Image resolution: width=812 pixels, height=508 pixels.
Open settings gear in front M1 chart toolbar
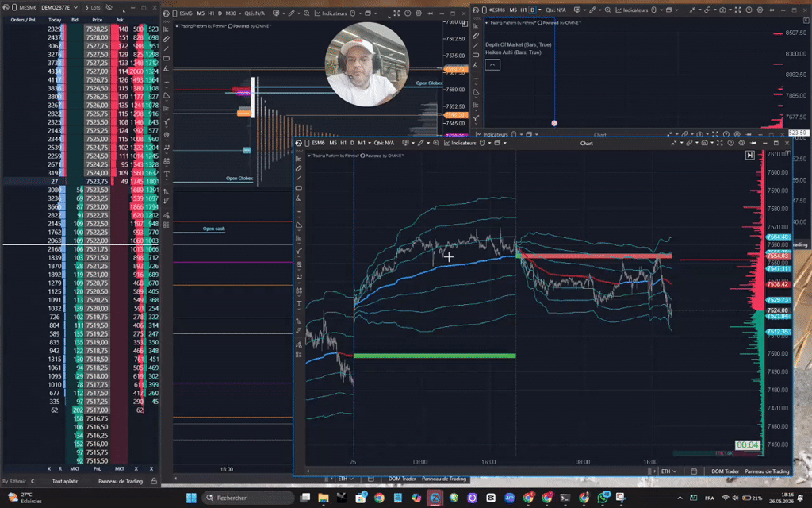(741, 143)
